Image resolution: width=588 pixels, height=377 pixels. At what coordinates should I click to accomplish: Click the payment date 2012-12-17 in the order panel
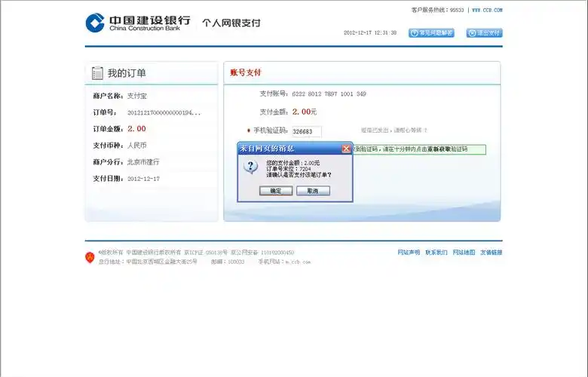click(143, 179)
